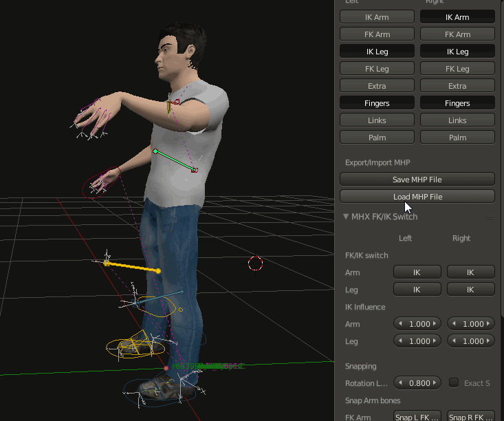Click Save MHP File button

(x=417, y=179)
